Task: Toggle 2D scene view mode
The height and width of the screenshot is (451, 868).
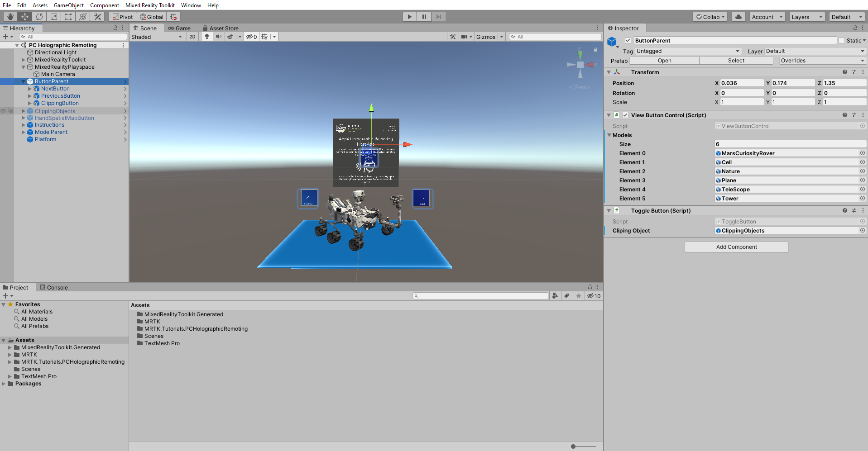Action: point(192,37)
